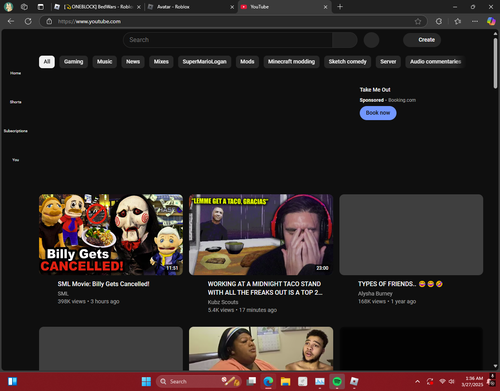This screenshot has height=391, width=500.
Task: Filter feed by Gaming
Action: click(74, 62)
